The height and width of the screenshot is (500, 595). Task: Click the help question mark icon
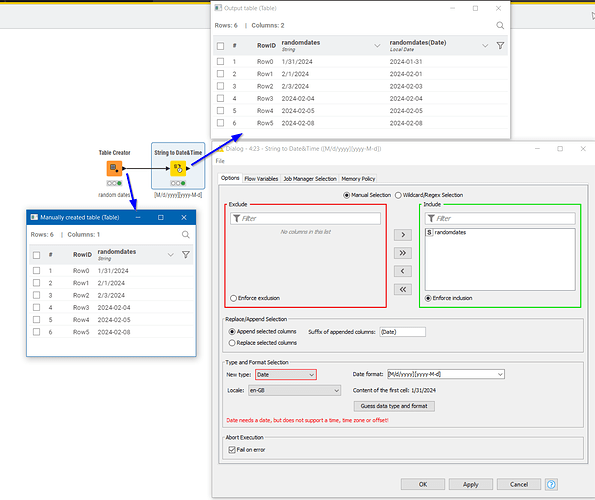click(551, 484)
